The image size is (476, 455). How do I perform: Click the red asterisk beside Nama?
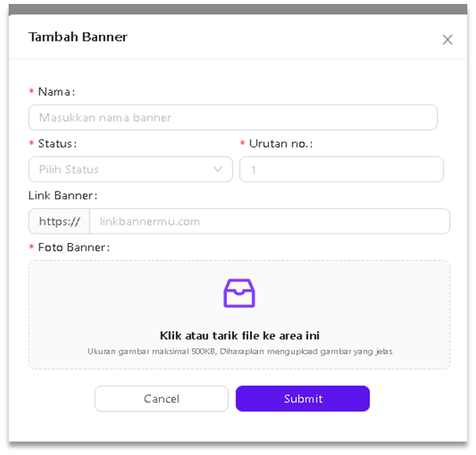pyautogui.click(x=32, y=93)
